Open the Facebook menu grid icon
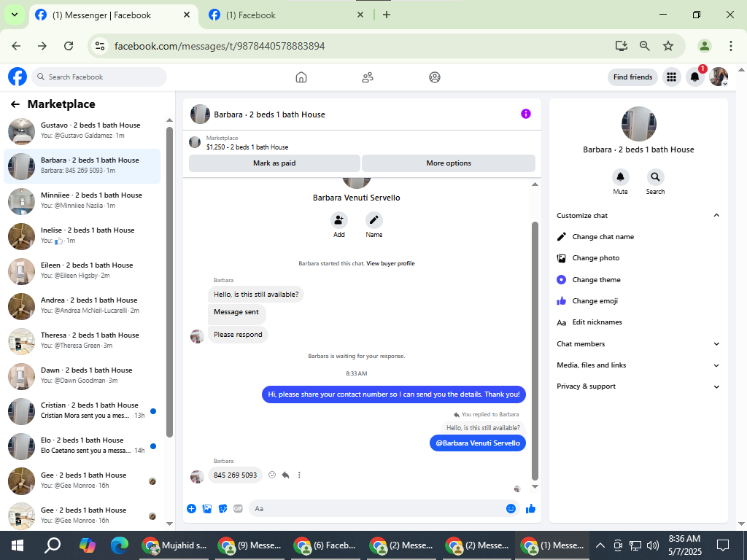 pos(671,77)
